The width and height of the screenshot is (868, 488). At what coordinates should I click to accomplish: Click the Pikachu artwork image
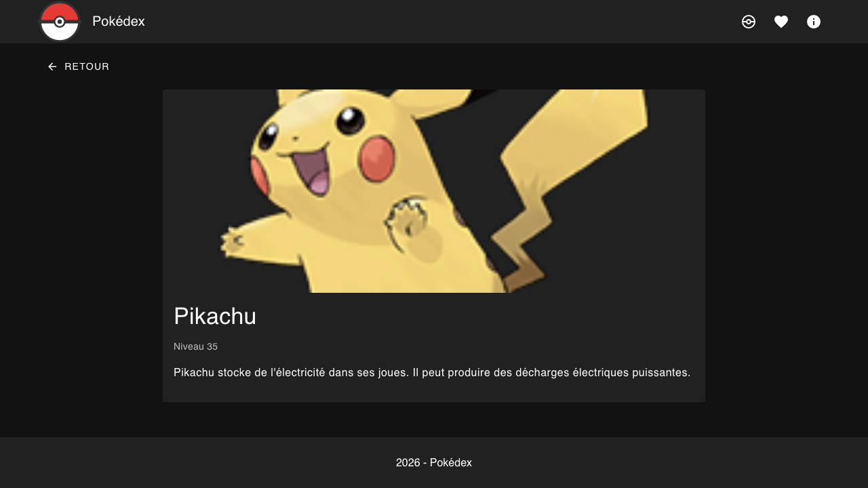[x=434, y=191]
